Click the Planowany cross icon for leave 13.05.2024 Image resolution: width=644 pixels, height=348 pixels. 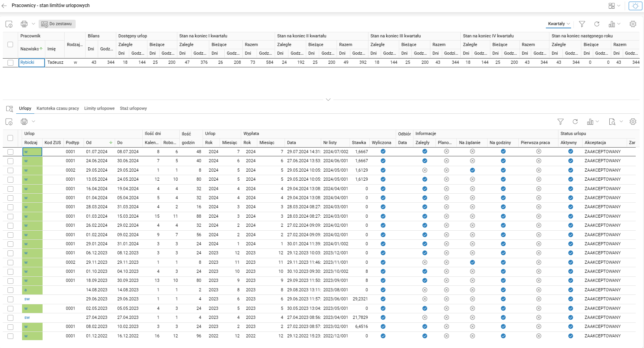tap(447, 179)
